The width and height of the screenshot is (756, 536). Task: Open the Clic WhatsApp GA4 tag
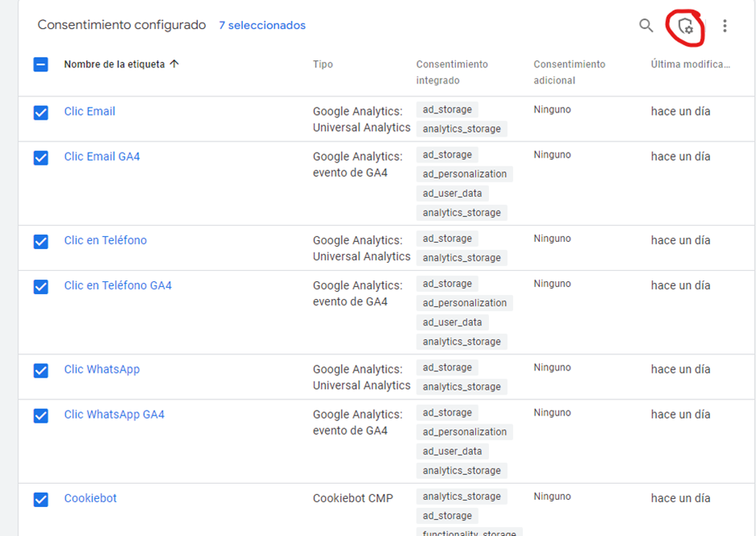(x=114, y=415)
